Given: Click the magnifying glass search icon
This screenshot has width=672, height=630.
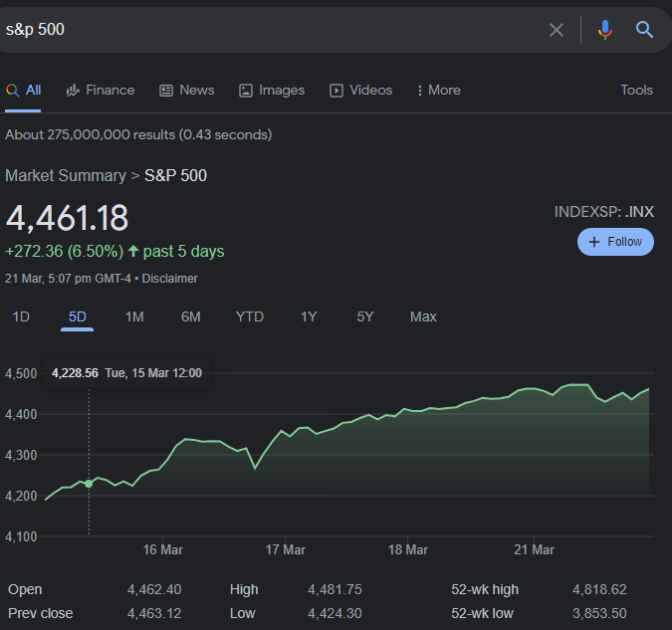Looking at the screenshot, I should 644,30.
